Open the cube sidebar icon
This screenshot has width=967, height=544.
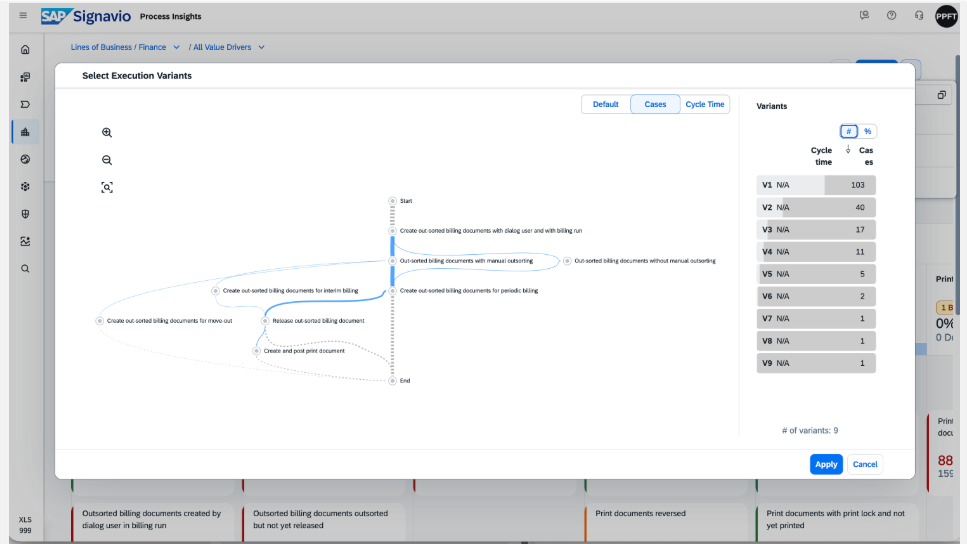pyautogui.click(x=25, y=186)
